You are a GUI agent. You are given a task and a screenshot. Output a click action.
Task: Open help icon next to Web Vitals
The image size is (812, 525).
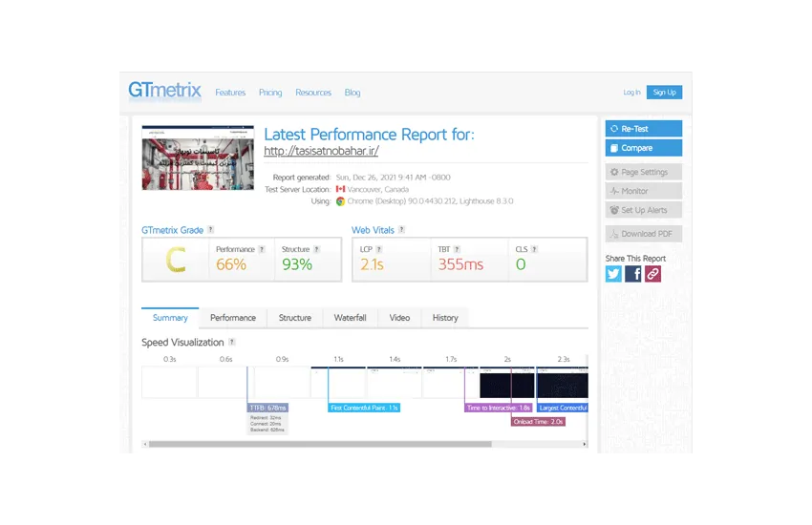[x=402, y=230]
